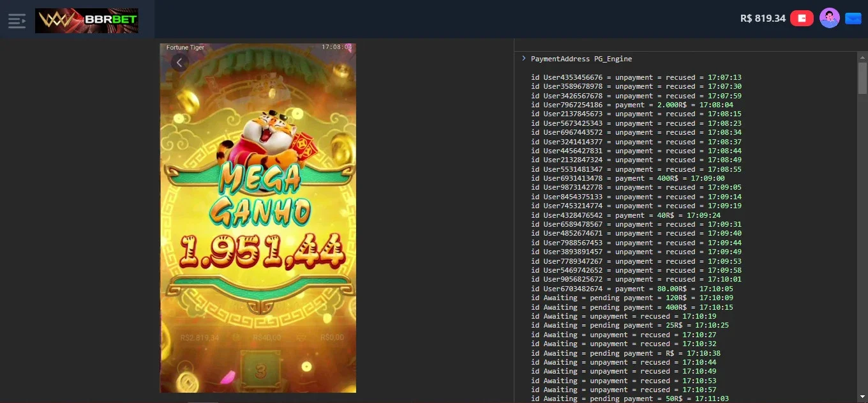Select Awaiting unpayment line at 17:10:57

coord(624,390)
